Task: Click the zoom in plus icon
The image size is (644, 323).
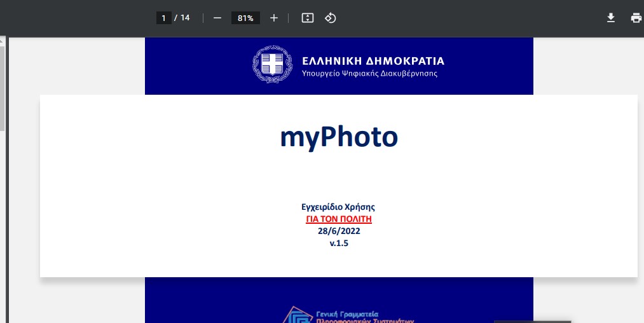Action: pyautogui.click(x=274, y=18)
